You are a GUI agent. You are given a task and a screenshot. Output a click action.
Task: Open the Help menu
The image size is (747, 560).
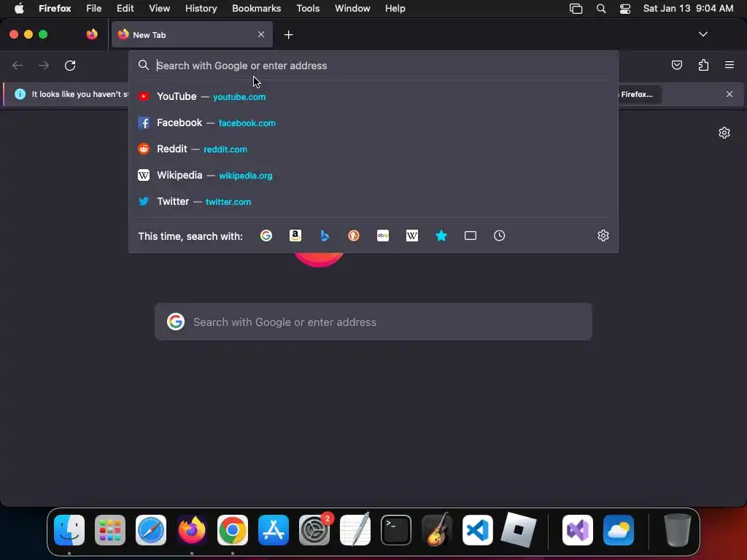click(x=395, y=9)
